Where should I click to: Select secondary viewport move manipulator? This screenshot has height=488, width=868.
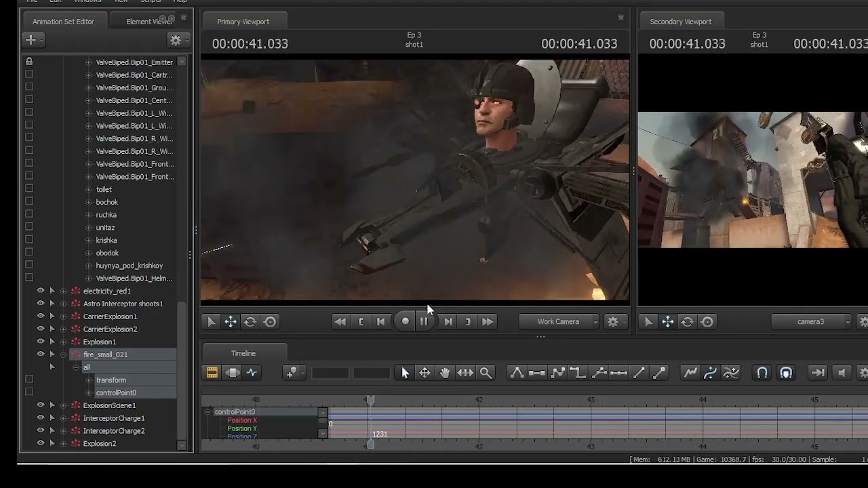coord(667,322)
